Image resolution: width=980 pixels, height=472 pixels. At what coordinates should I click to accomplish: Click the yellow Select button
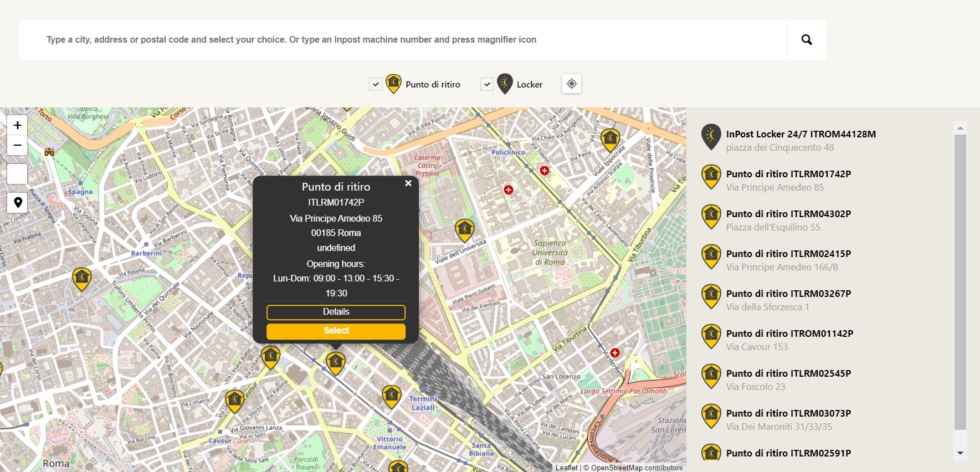336,331
